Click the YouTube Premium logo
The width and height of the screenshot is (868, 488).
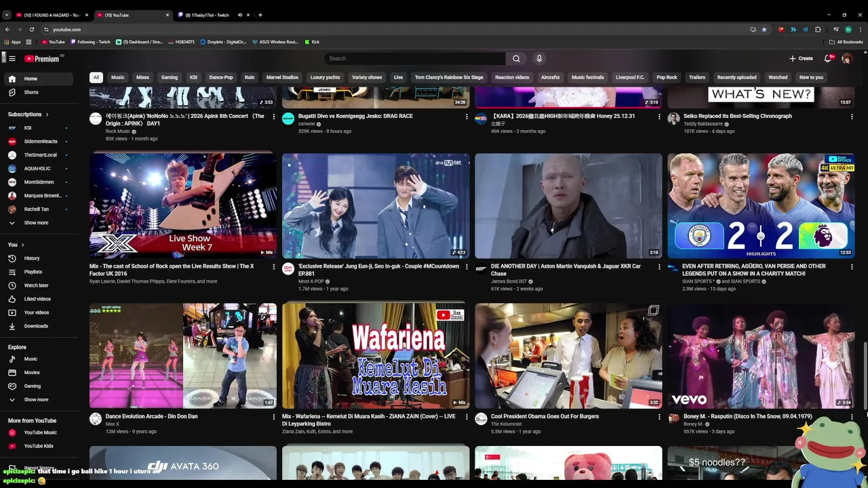42,58
